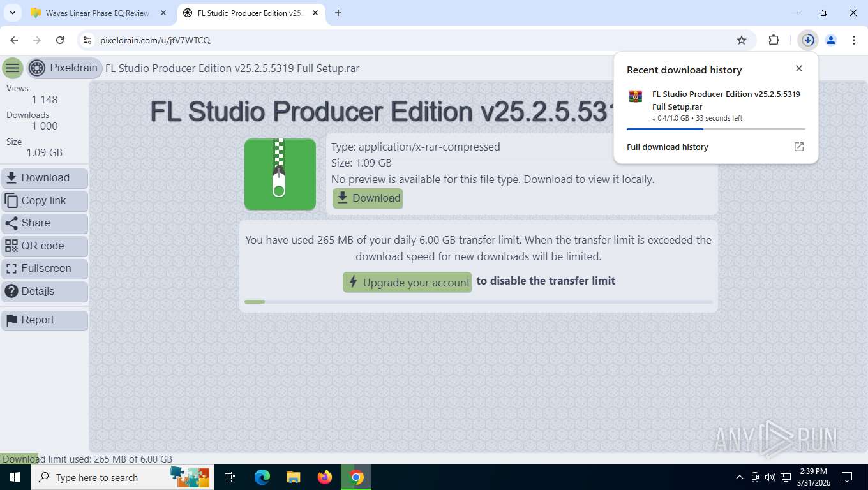Click the address bar URL
Viewport: 868px width, 490px height.
pyautogui.click(x=155, y=40)
